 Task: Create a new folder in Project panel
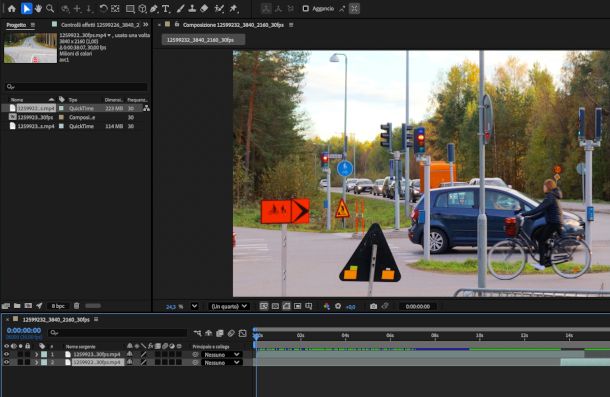point(17,306)
